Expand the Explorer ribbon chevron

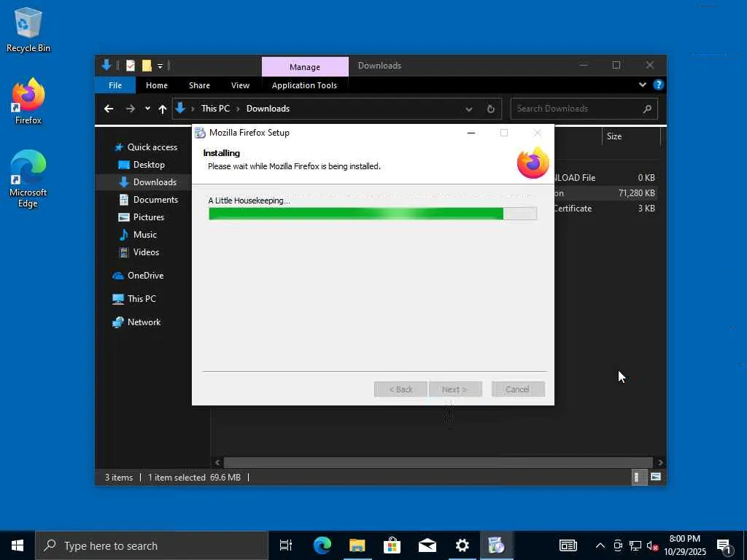click(642, 85)
